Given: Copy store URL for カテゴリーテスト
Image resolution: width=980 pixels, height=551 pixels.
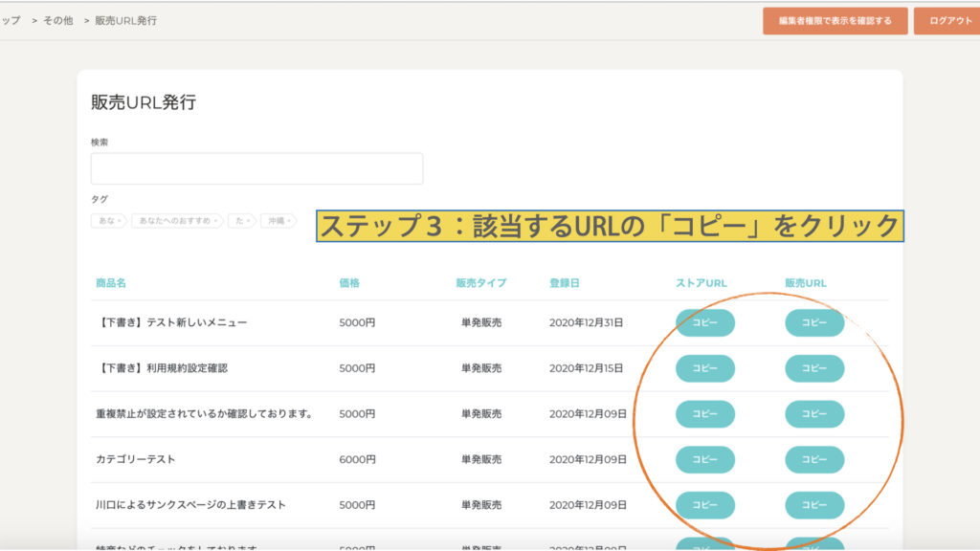Looking at the screenshot, I should [x=704, y=459].
